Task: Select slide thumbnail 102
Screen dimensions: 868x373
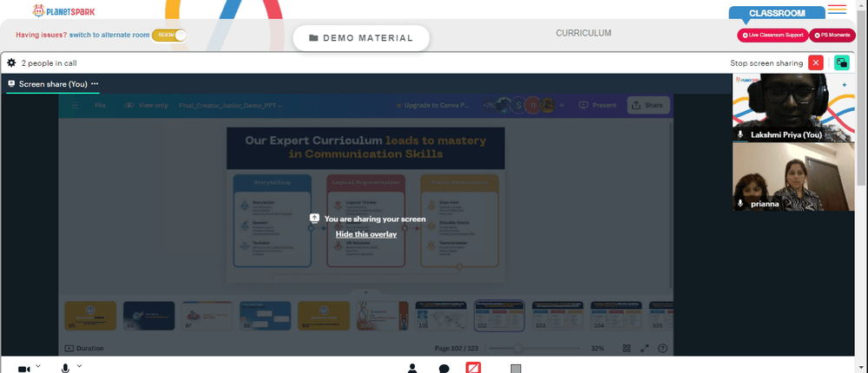Action: [x=499, y=316]
